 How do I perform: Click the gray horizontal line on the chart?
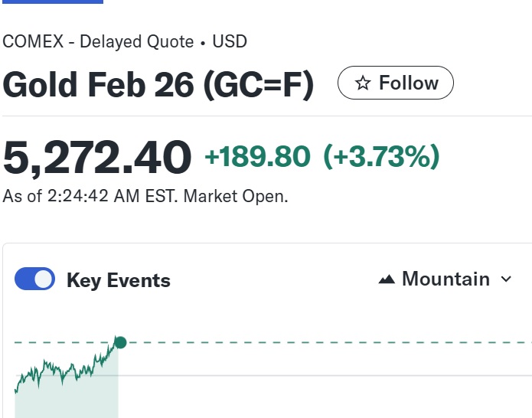click(x=321, y=375)
